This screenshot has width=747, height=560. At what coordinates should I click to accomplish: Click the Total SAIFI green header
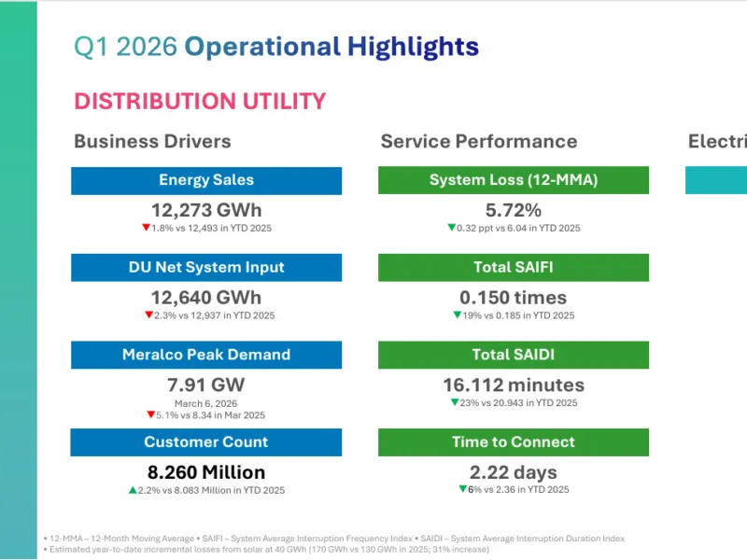(x=514, y=268)
